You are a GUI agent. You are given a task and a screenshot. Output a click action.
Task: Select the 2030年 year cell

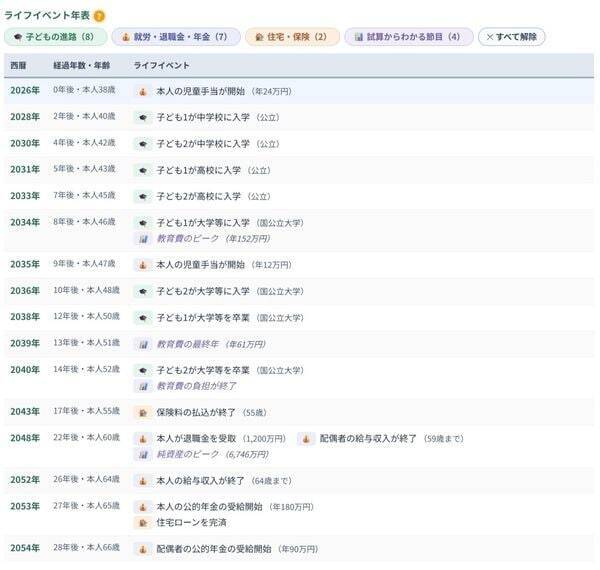(x=25, y=143)
